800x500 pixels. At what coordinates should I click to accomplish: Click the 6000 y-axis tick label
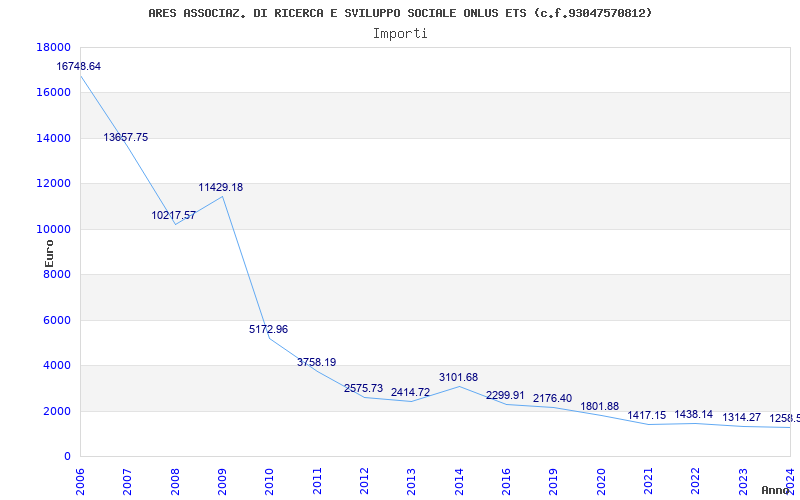pos(56,320)
